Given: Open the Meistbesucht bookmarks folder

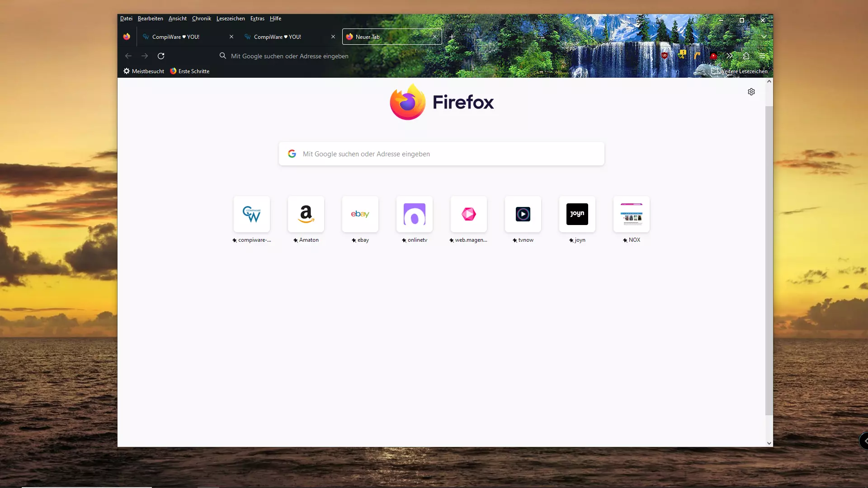Looking at the screenshot, I should [144, 71].
